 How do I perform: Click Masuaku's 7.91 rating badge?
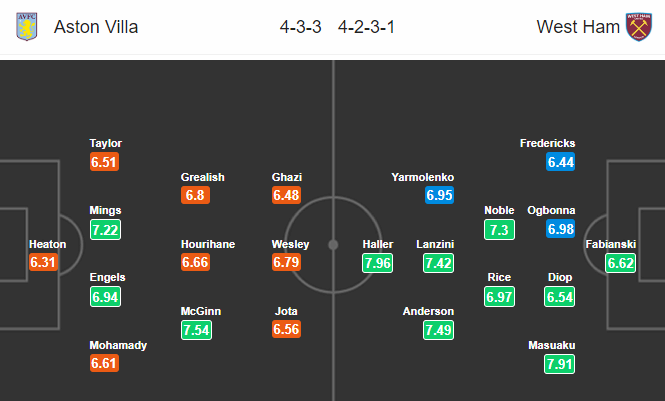tap(559, 364)
